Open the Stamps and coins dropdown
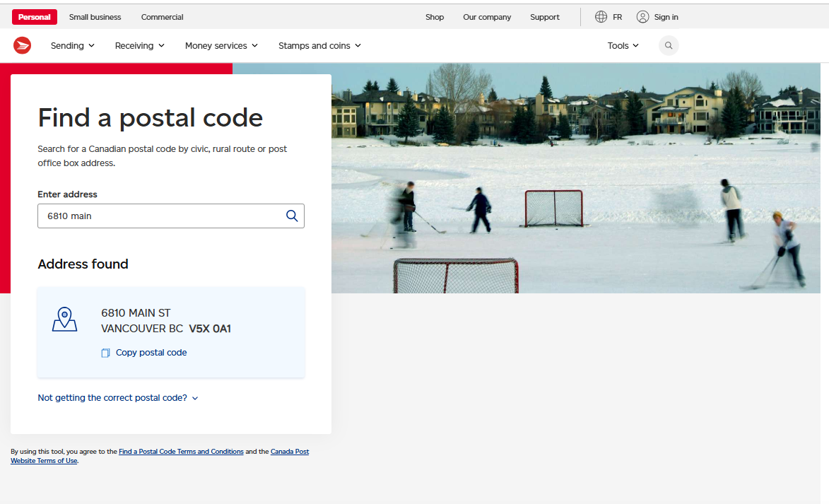The width and height of the screenshot is (829, 504). tap(320, 45)
